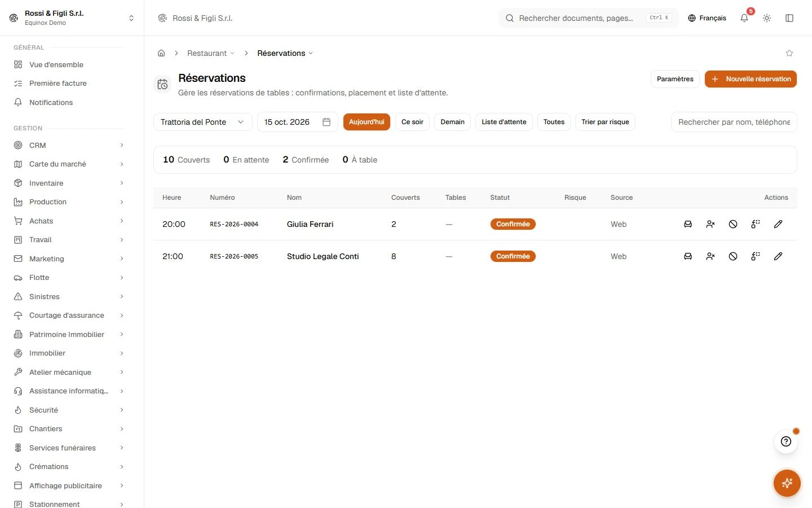Expand the CRM sidebar section
The height and width of the screenshot is (508, 812).
[x=69, y=145]
